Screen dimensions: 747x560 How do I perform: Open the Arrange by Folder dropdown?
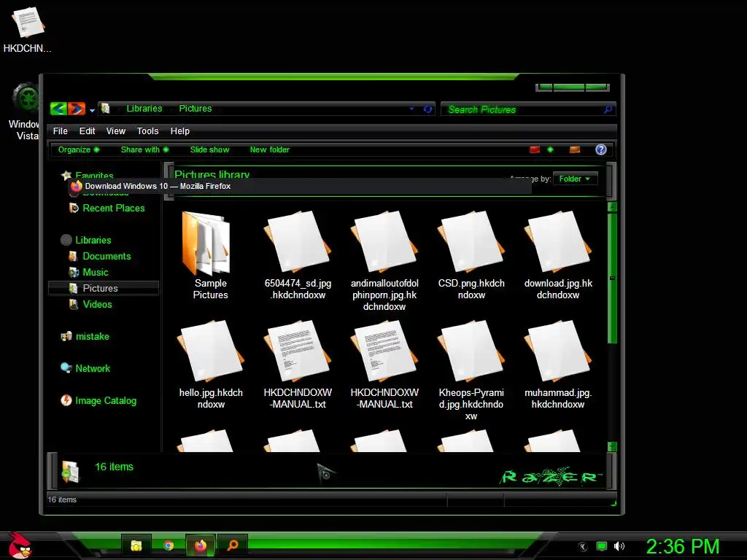pos(575,179)
